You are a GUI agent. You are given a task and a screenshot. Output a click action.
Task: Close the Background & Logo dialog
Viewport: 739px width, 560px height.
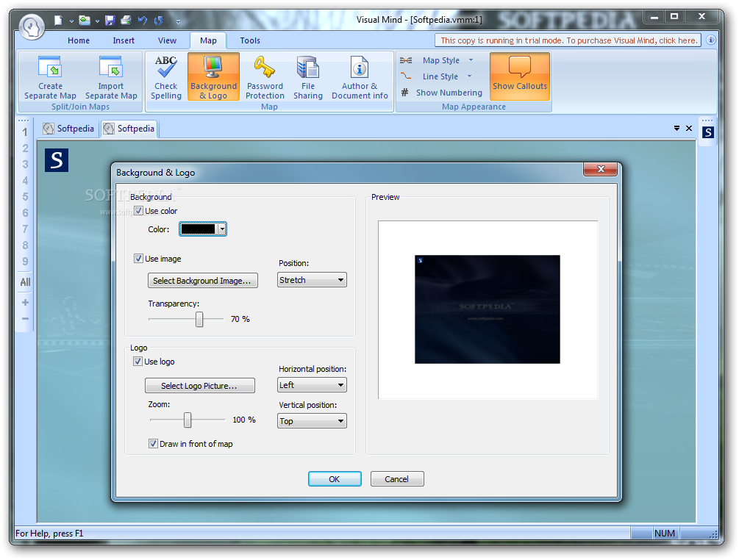tap(601, 168)
